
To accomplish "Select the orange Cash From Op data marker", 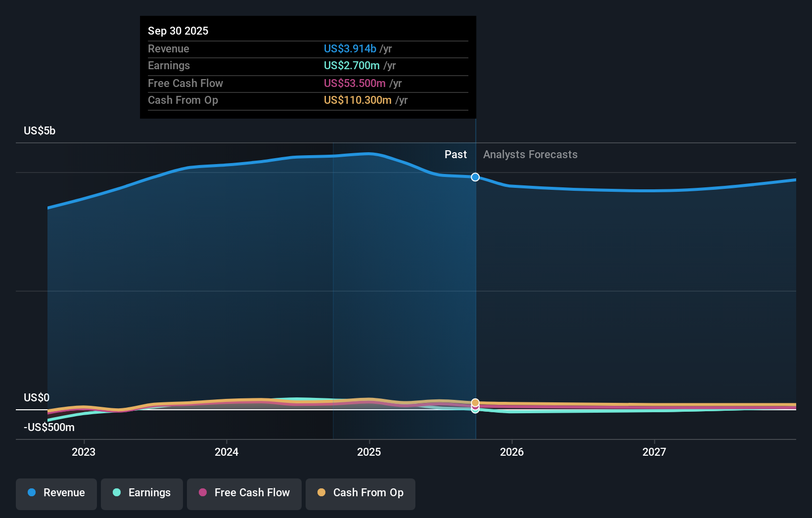I will pos(475,401).
